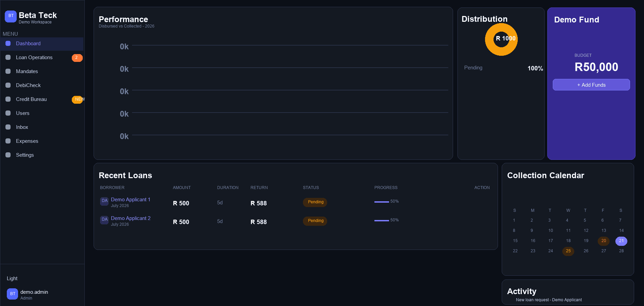Click the BORROWER column header
Screen dimensions: 644x306
112,188
